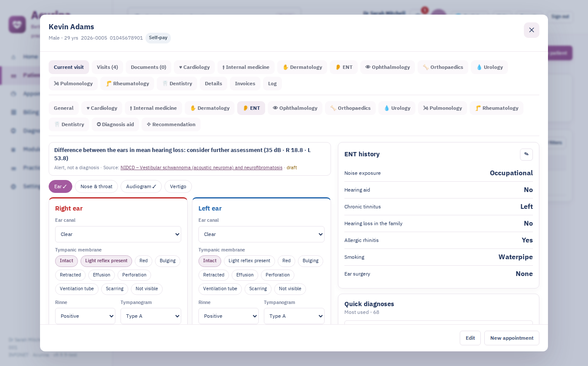Open left ear Rinne dropdown
588x366 pixels.
229,316
